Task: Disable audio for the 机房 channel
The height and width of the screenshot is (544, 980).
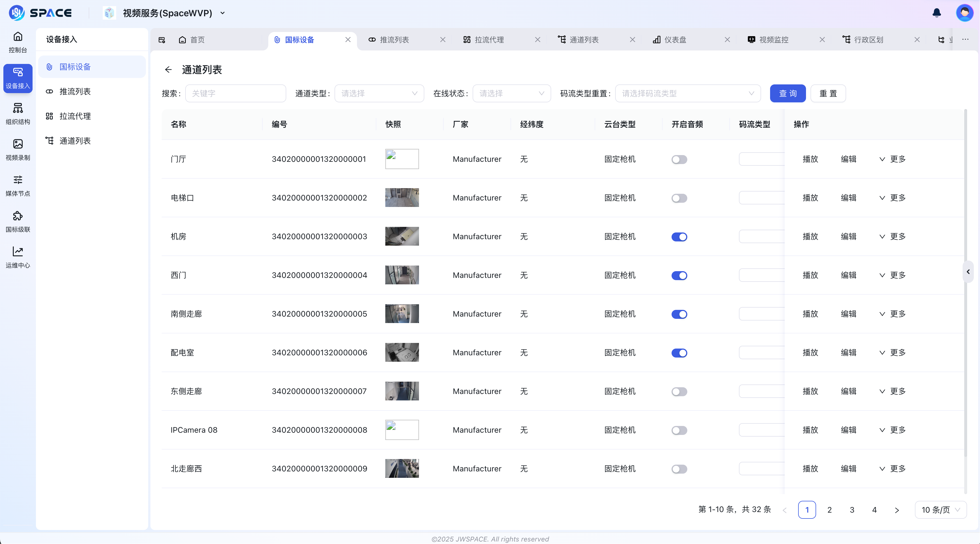Action: coord(679,236)
